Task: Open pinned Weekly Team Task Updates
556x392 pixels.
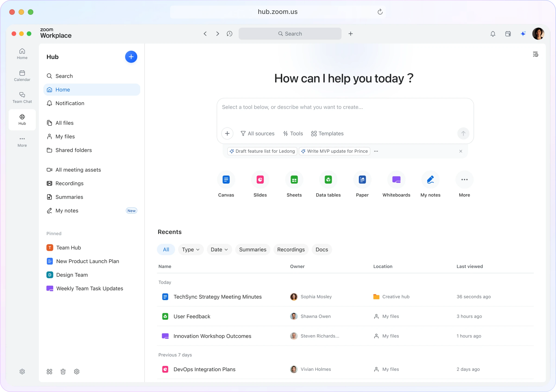Action: (x=92, y=289)
